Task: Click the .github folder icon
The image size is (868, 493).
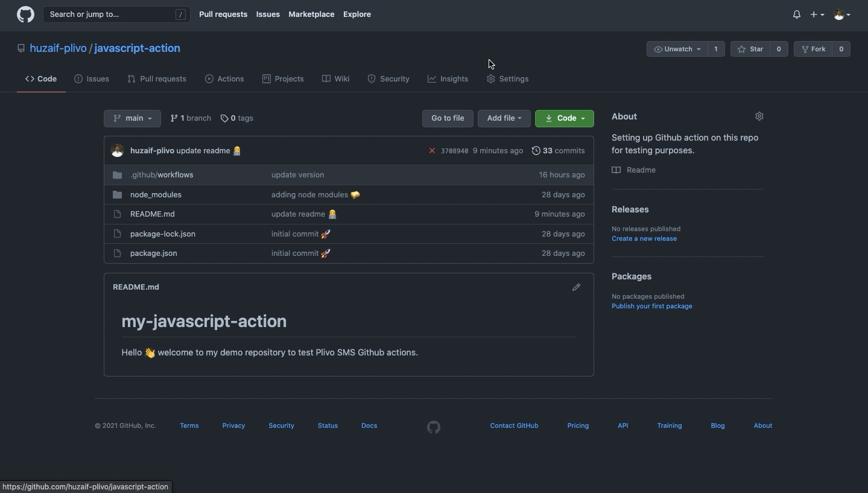Action: pos(118,175)
